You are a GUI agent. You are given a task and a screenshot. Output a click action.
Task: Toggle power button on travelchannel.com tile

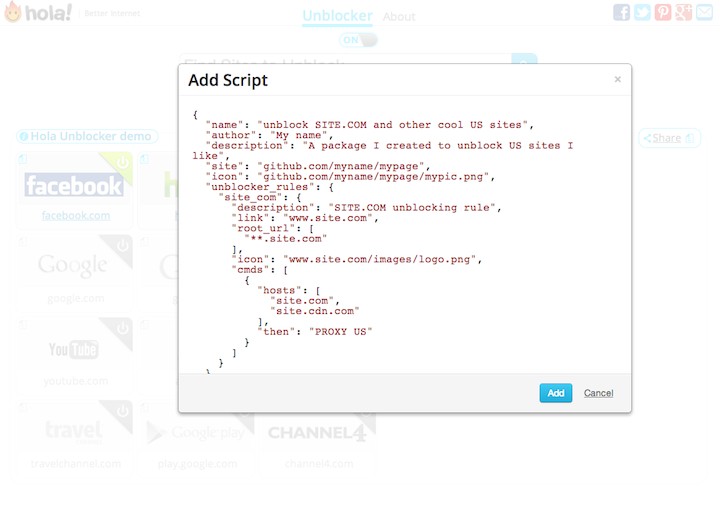[122, 411]
